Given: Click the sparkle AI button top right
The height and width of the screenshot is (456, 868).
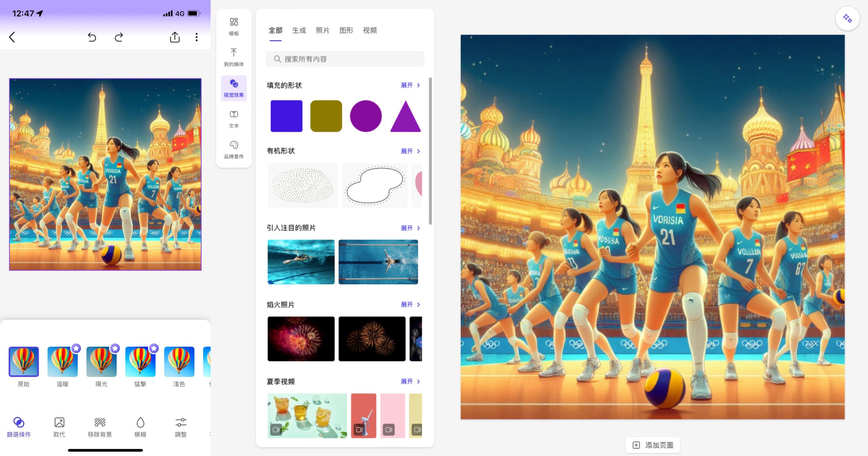Looking at the screenshot, I should pyautogui.click(x=847, y=18).
